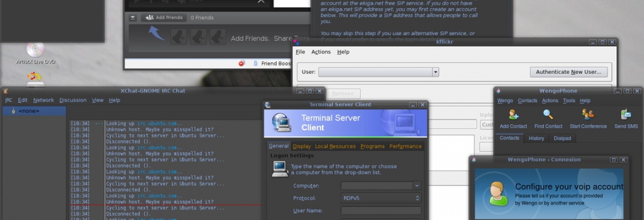Open XChat's Help menu
Viewport: 644px width, 220px height.
[115, 100]
